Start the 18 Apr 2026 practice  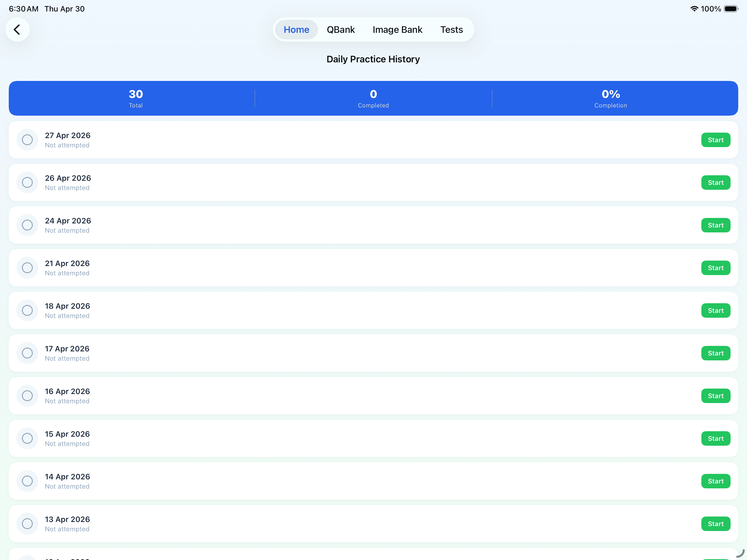click(x=716, y=310)
